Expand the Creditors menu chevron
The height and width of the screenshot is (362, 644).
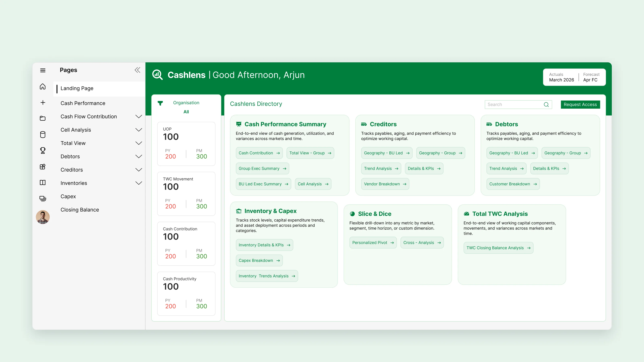[x=139, y=170]
